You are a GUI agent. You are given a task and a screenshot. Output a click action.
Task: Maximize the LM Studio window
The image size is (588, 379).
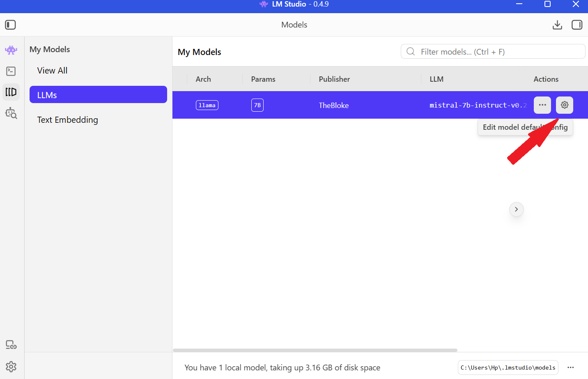pyautogui.click(x=547, y=4)
